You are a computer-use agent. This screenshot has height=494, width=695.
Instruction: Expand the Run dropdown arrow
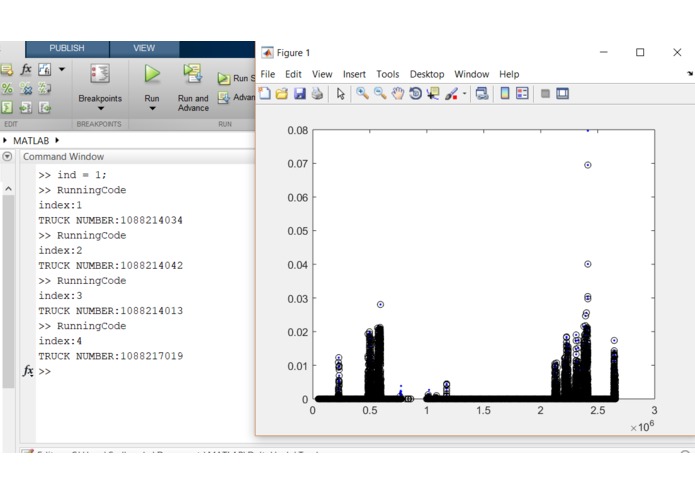[x=152, y=108]
